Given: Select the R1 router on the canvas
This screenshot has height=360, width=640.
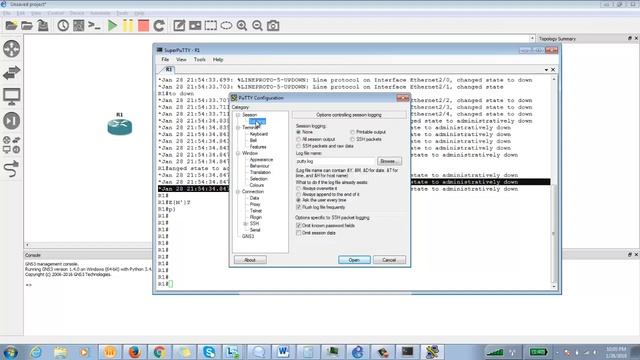Looking at the screenshot, I should click(120, 127).
